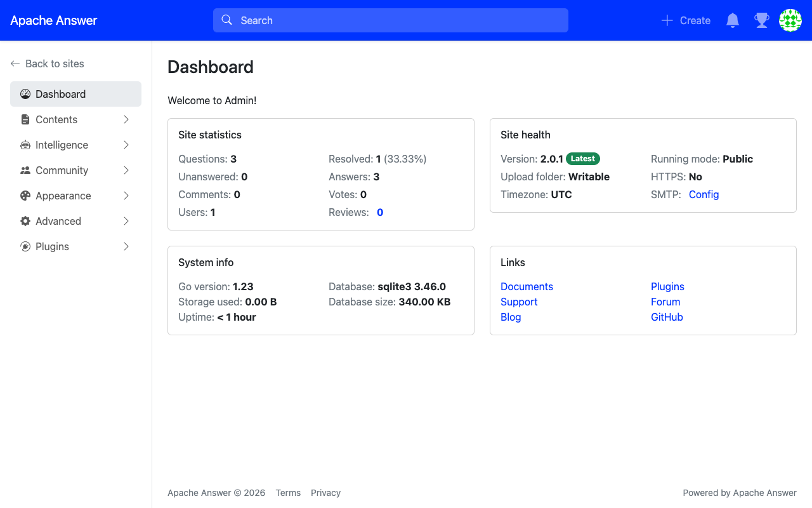
Task: Go Back to sites
Action: (47, 63)
